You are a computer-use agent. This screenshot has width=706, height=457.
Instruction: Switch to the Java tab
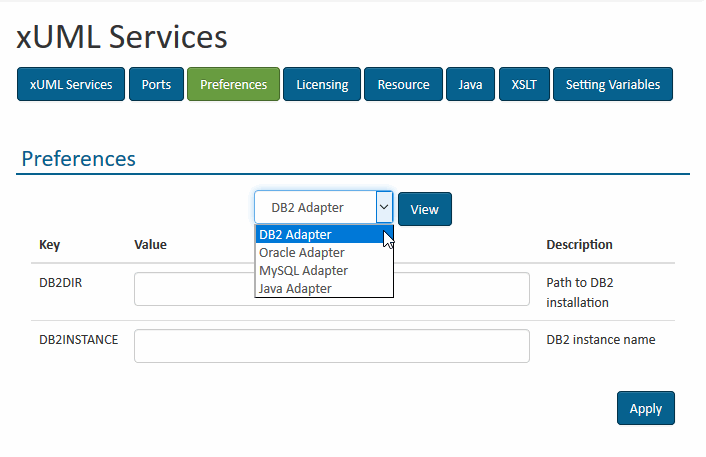click(470, 85)
